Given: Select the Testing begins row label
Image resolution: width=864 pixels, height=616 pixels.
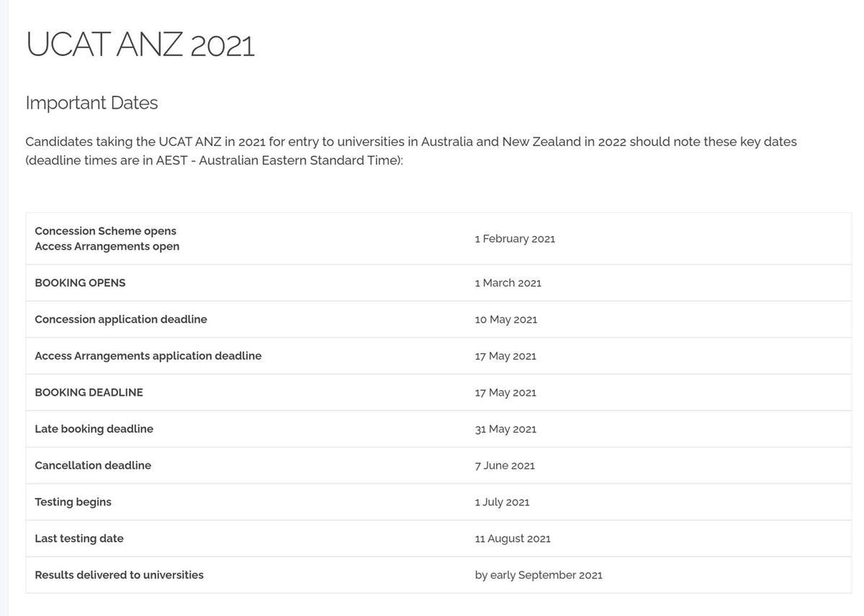Looking at the screenshot, I should point(73,502).
